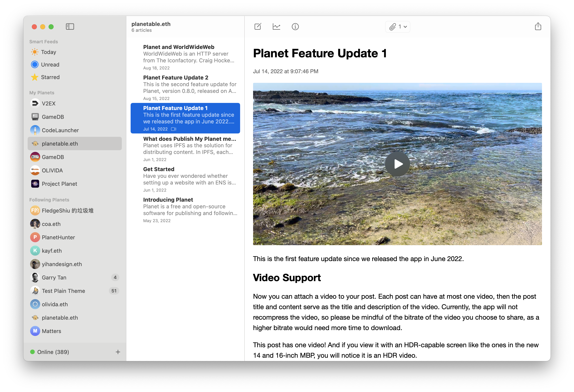574x392 pixels.
Task: Select the Starred smart feed
Action: coord(51,77)
